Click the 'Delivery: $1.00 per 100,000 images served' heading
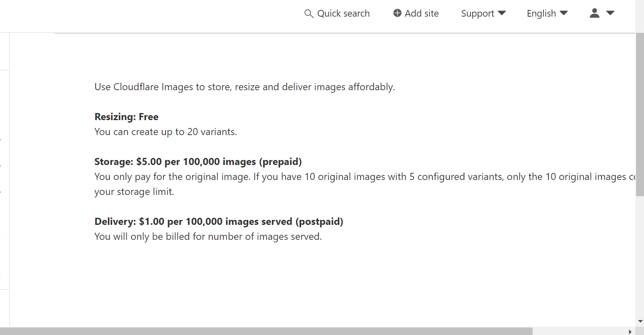 pyautogui.click(x=219, y=222)
